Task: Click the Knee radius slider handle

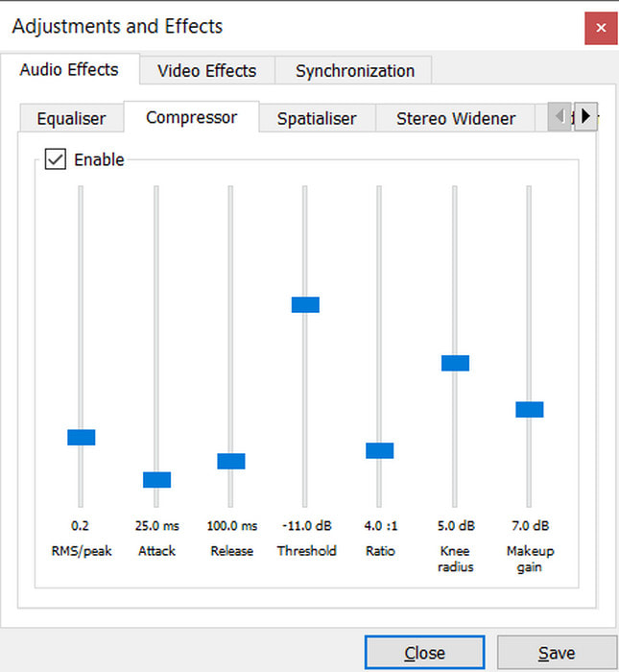Action: (455, 363)
